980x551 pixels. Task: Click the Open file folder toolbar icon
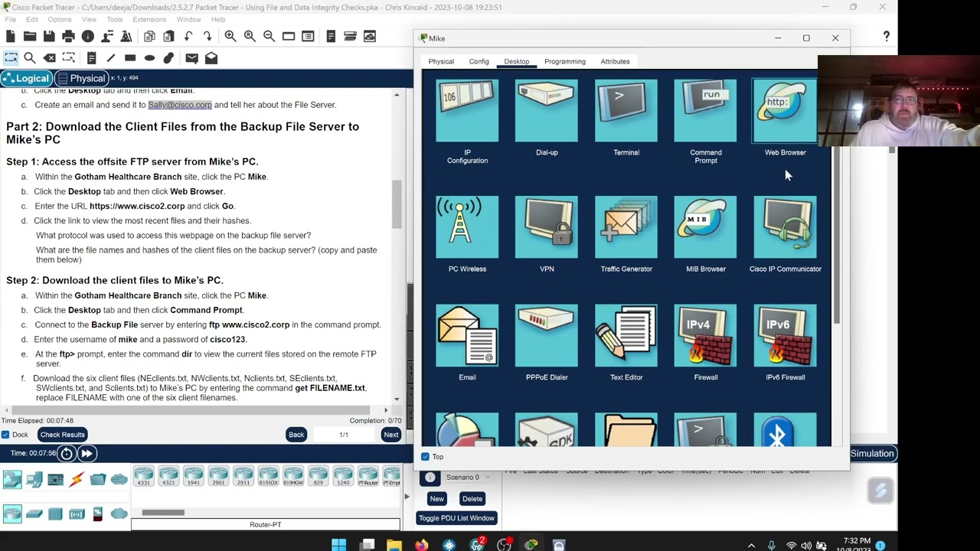pyautogui.click(x=30, y=36)
